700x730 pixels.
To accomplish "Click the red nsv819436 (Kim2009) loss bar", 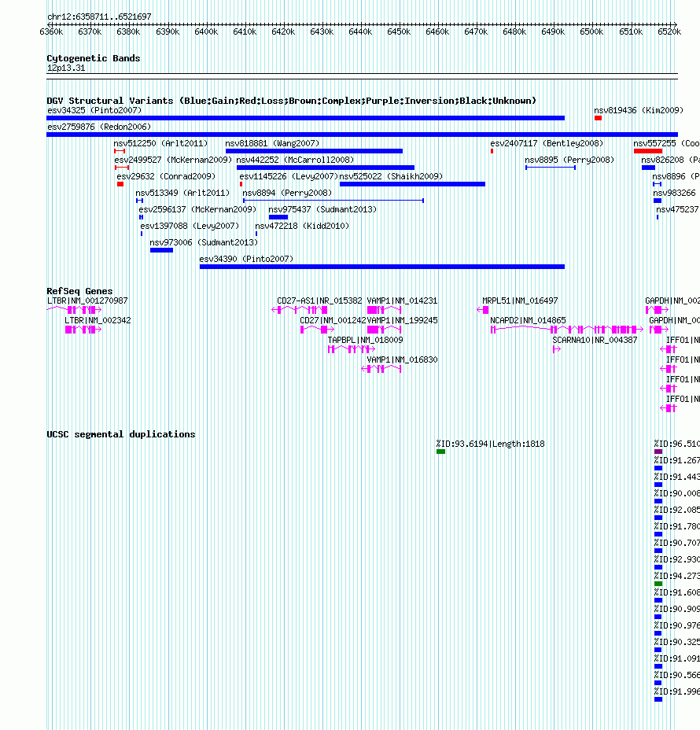I will (598, 118).
